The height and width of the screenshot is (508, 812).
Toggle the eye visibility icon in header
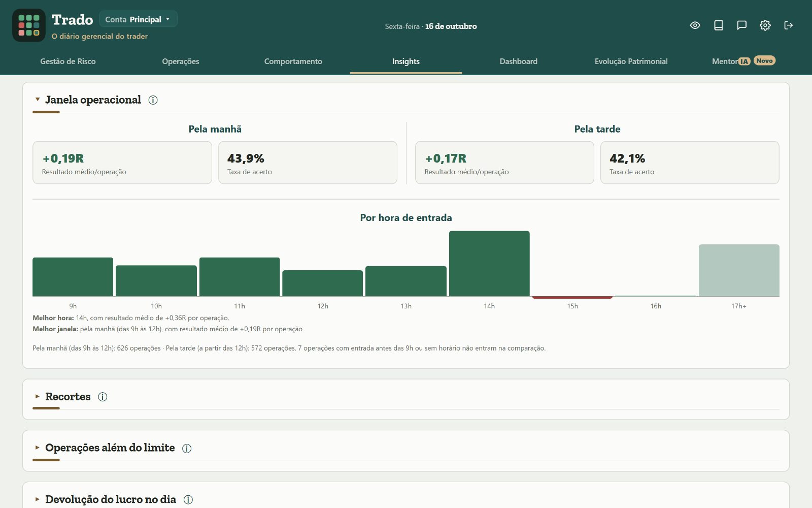point(695,25)
